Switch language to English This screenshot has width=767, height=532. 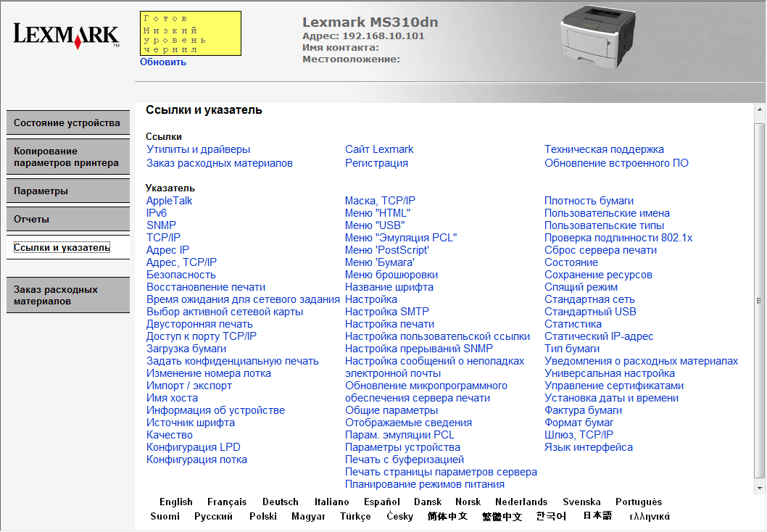tap(176, 502)
